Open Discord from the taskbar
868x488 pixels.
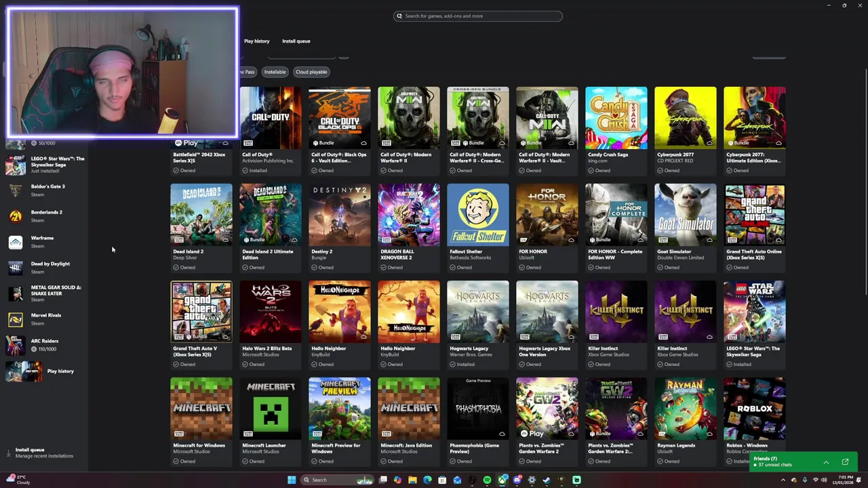pos(517,480)
